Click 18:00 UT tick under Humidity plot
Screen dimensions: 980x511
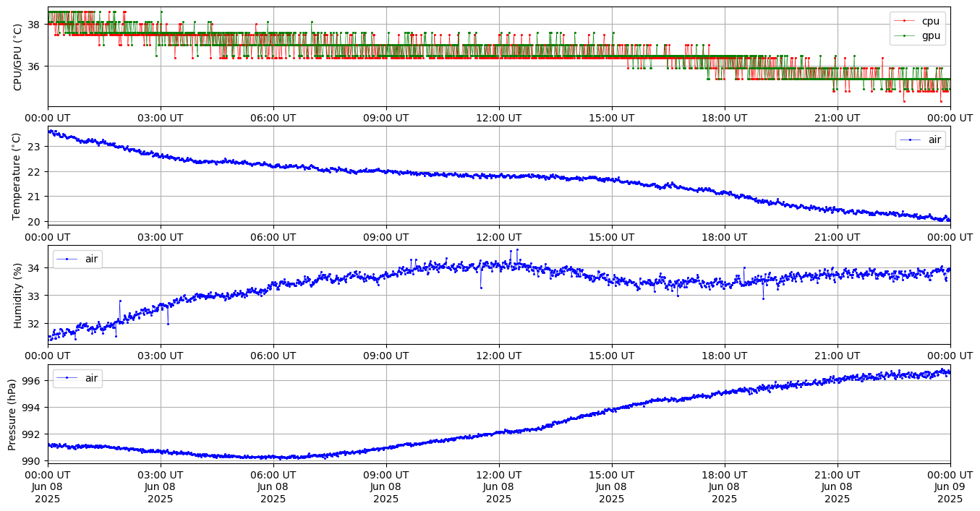[724, 356]
